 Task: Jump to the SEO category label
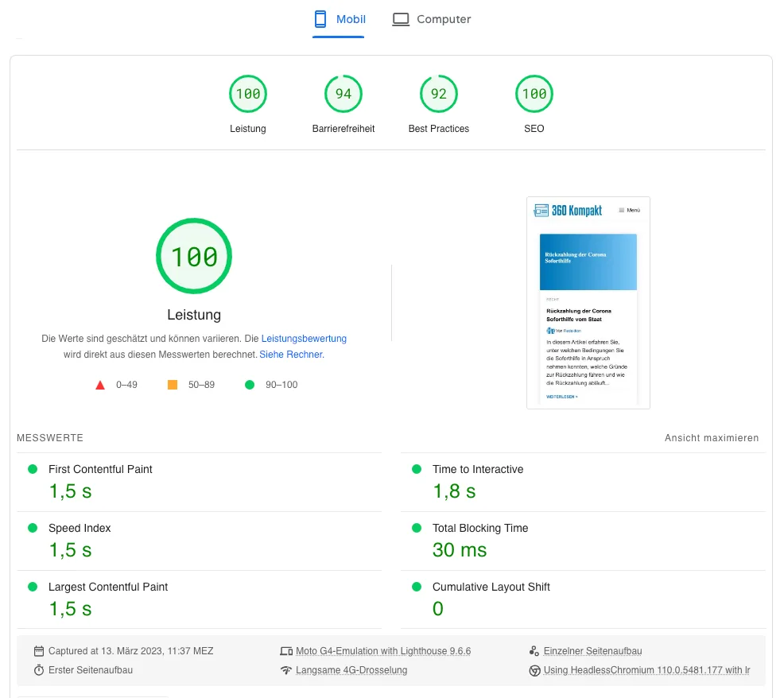point(534,129)
